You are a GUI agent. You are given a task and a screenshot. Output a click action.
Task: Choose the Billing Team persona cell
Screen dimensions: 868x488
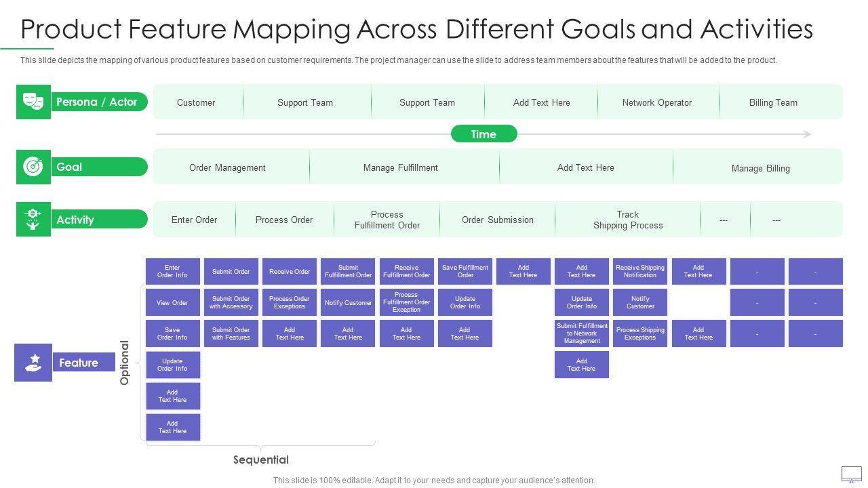point(773,102)
